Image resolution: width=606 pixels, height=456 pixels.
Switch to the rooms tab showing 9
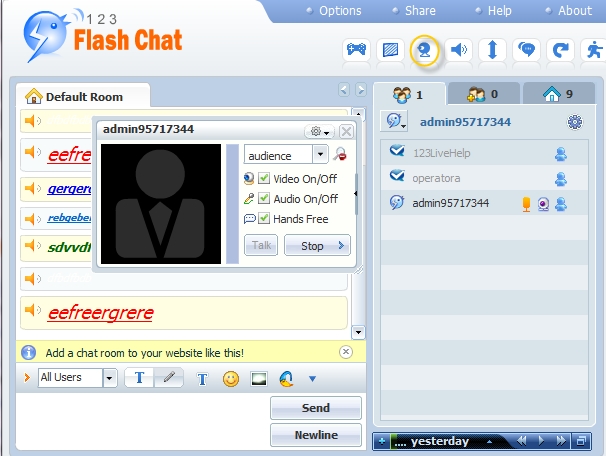pos(556,95)
